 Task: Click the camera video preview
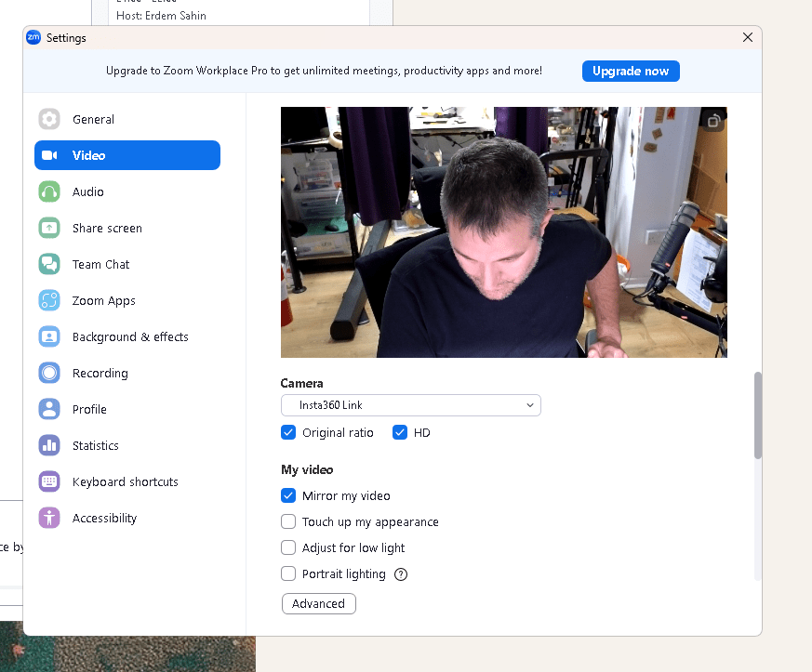(x=504, y=232)
